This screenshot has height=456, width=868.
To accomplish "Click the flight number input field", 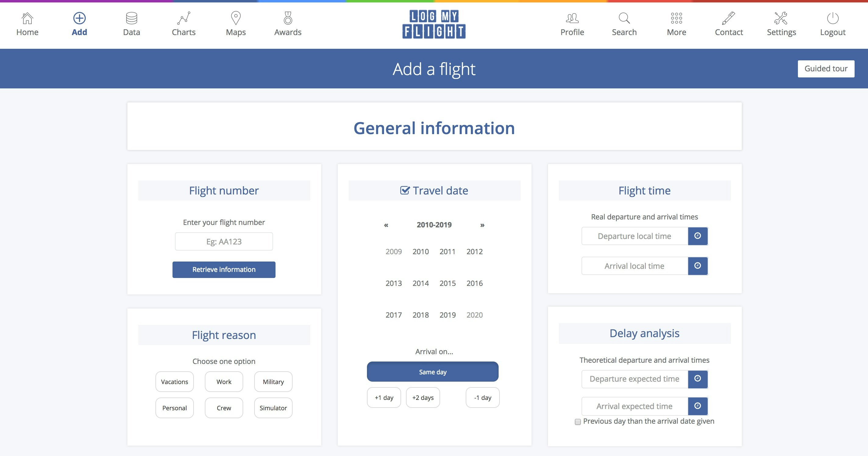I will (x=224, y=241).
